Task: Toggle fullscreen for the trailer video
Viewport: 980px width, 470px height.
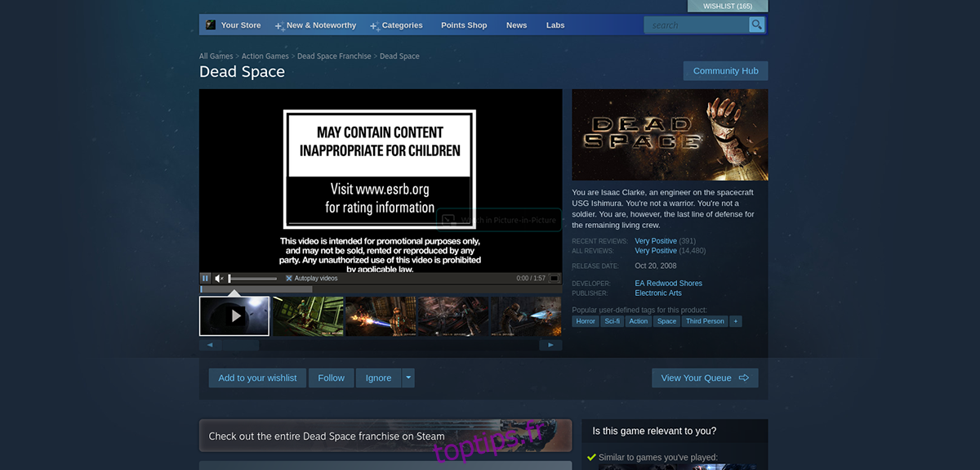Action: [x=555, y=279]
